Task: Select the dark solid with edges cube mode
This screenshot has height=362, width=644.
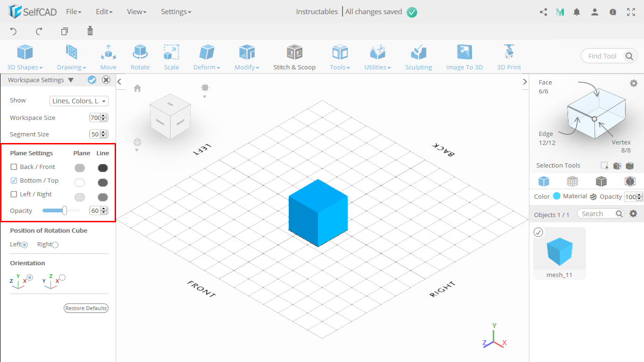Action: coord(601,181)
